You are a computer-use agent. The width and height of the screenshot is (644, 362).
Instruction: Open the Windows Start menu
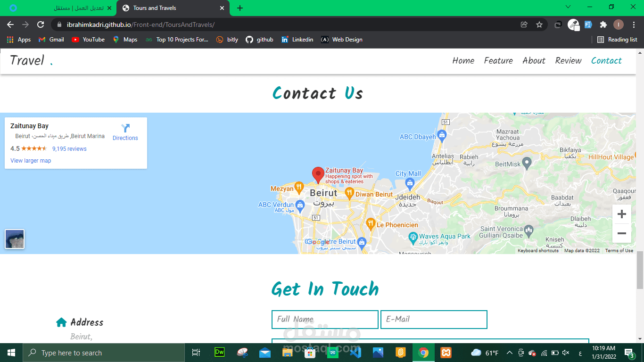[11, 353]
